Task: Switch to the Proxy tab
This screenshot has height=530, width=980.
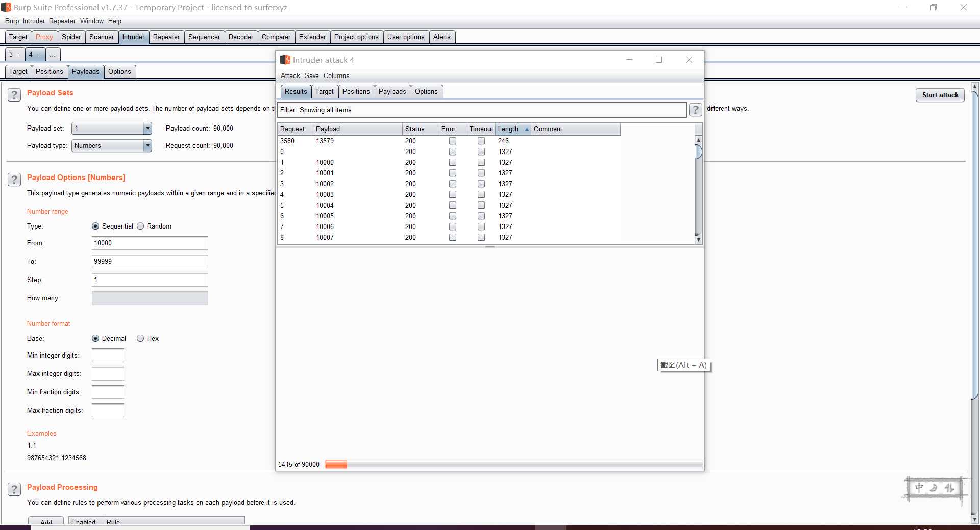Action: point(44,37)
